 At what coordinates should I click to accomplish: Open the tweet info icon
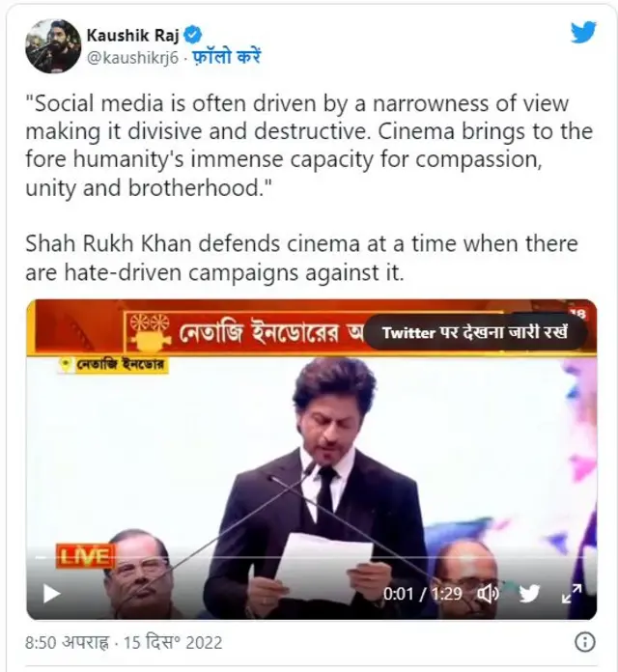click(584, 642)
